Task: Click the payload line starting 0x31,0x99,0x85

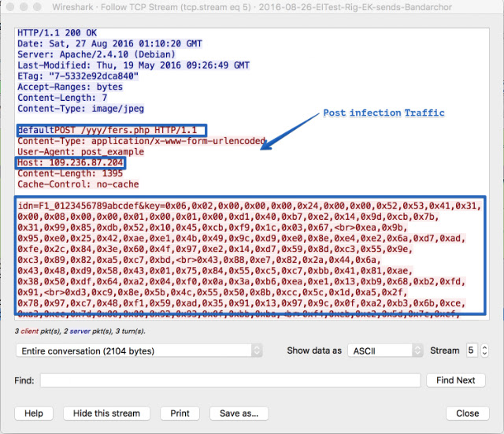Action: (213, 228)
